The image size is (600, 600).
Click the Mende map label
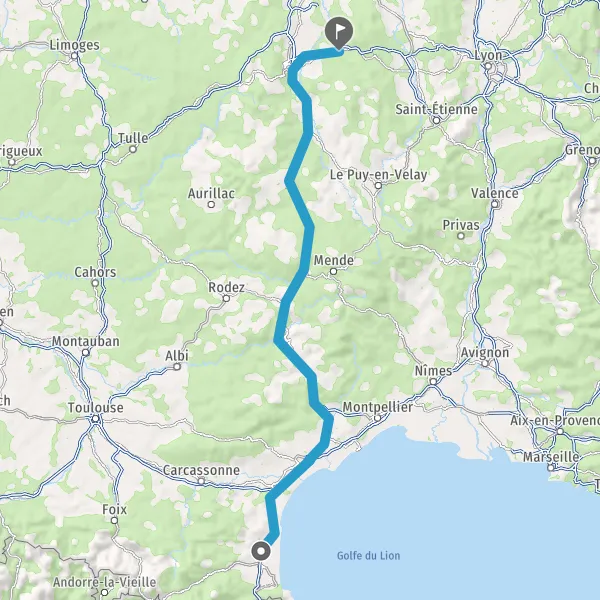[x=334, y=261]
